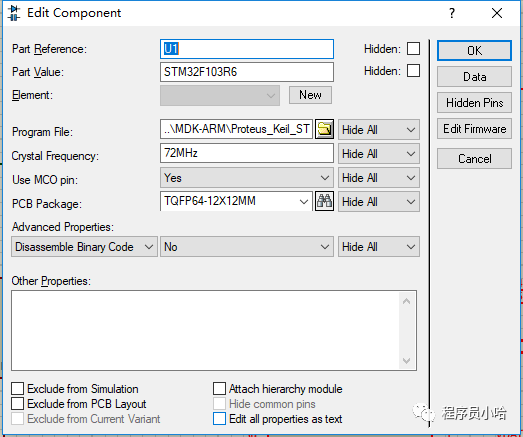Open Disassemble Binary Code property dropdown
Image resolution: width=523 pixels, height=437 pixels.
click(x=84, y=247)
